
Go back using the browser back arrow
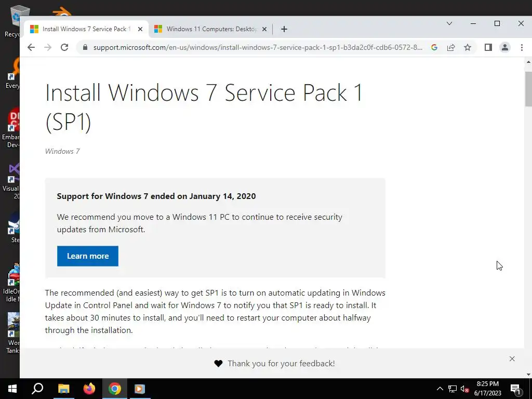31,47
